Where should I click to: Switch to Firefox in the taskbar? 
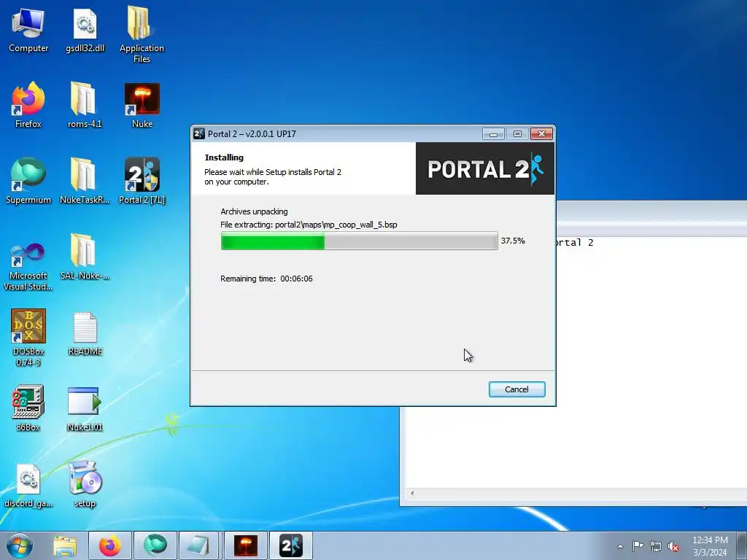click(110, 545)
